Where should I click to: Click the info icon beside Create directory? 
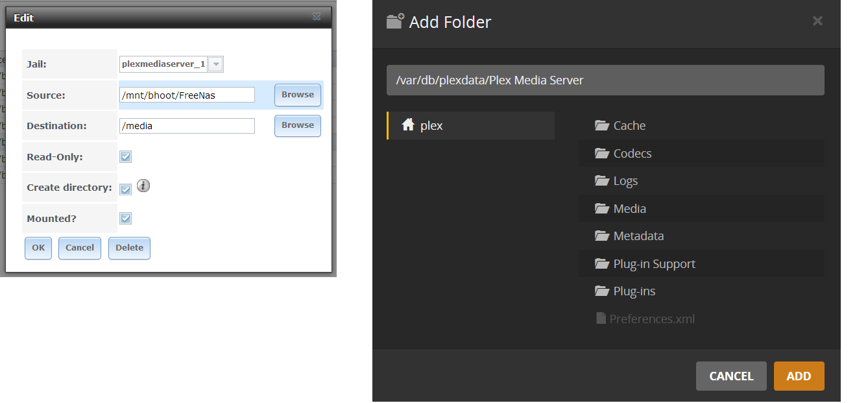pyautogui.click(x=143, y=186)
